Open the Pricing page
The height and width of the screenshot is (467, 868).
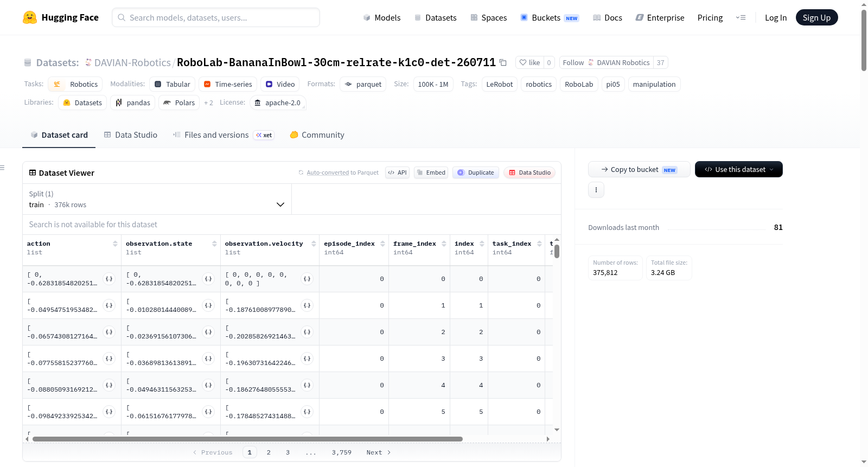pyautogui.click(x=710, y=17)
